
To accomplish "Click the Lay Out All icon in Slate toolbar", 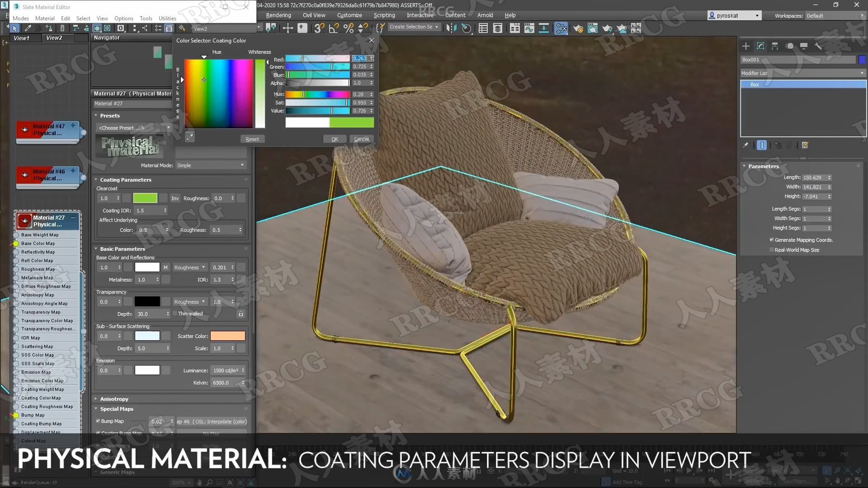I will pos(135,28).
